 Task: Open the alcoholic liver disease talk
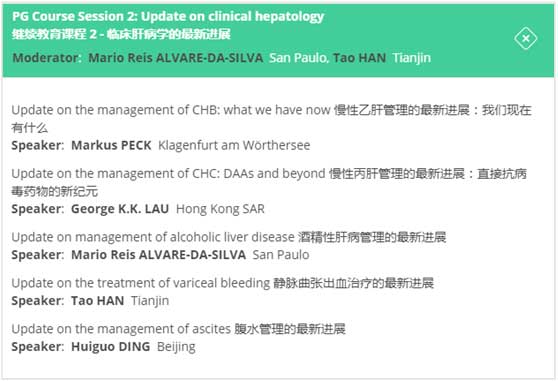[229, 237]
